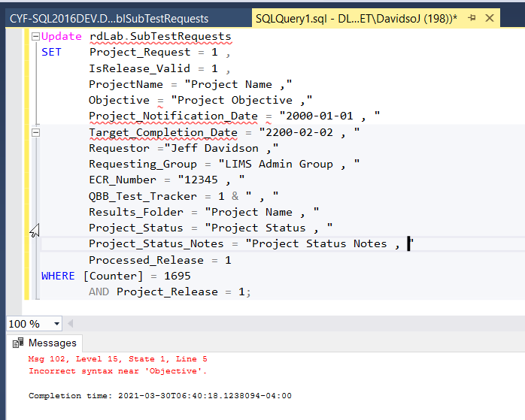Collapse the block at Target_Completion_Date line

[x=35, y=132]
